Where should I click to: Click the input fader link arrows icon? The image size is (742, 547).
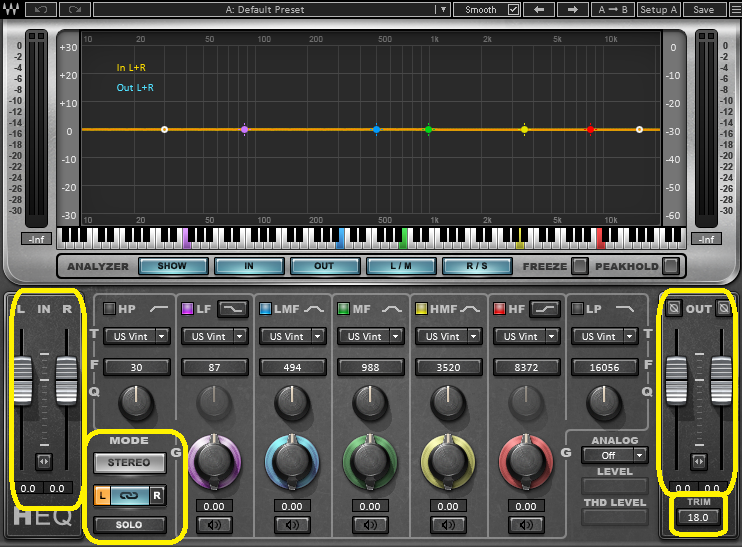pos(44,461)
